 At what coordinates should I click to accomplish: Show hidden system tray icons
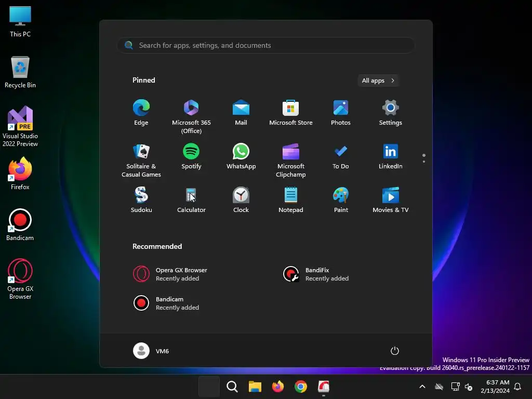tap(422, 387)
